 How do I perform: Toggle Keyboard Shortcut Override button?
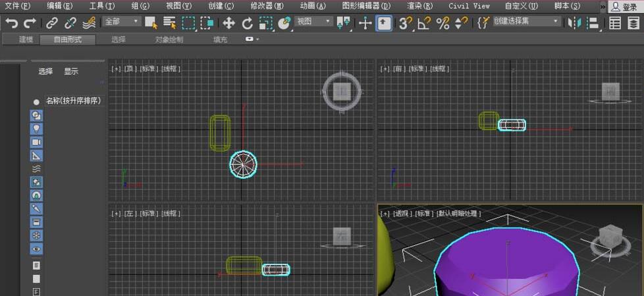(384, 24)
